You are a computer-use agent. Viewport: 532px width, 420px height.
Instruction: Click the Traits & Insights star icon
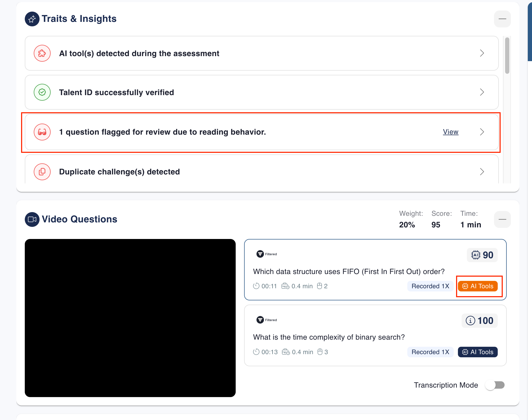click(x=32, y=19)
